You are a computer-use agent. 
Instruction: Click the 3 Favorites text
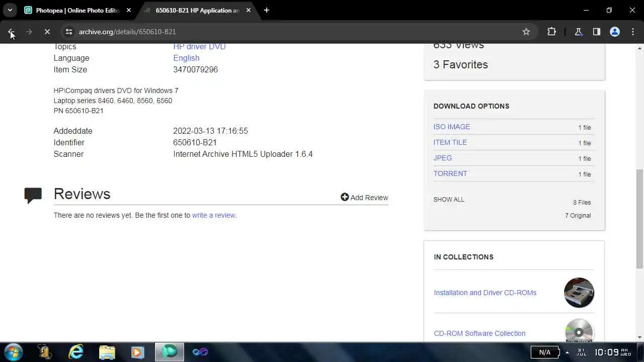pos(460,64)
